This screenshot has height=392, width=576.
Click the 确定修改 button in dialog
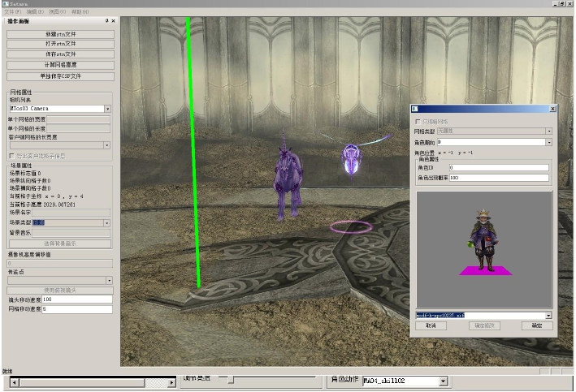pyautogui.click(x=484, y=325)
